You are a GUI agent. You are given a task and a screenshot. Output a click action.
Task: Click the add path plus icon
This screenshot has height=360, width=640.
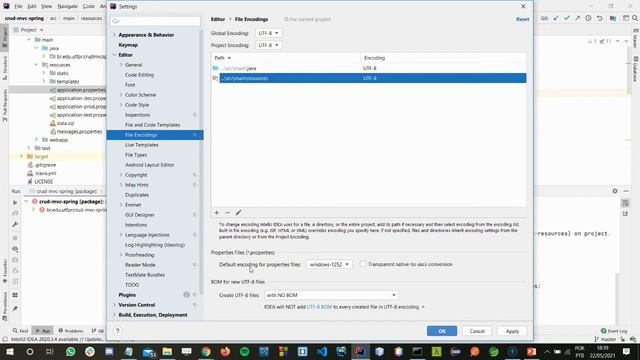[x=217, y=213]
